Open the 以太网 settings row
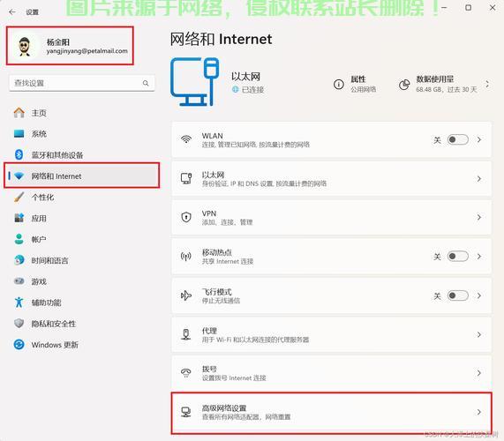The image size is (504, 441). pyautogui.click(x=331, y=178)
